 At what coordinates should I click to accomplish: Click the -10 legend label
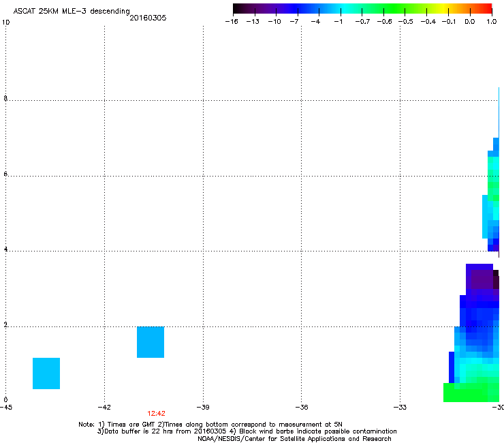pos(274,22)
